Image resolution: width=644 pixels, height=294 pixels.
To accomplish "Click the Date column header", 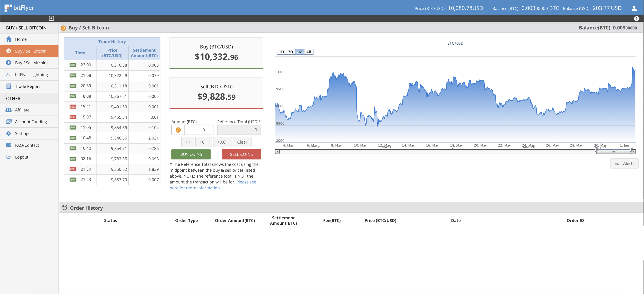I will [456, 220].
